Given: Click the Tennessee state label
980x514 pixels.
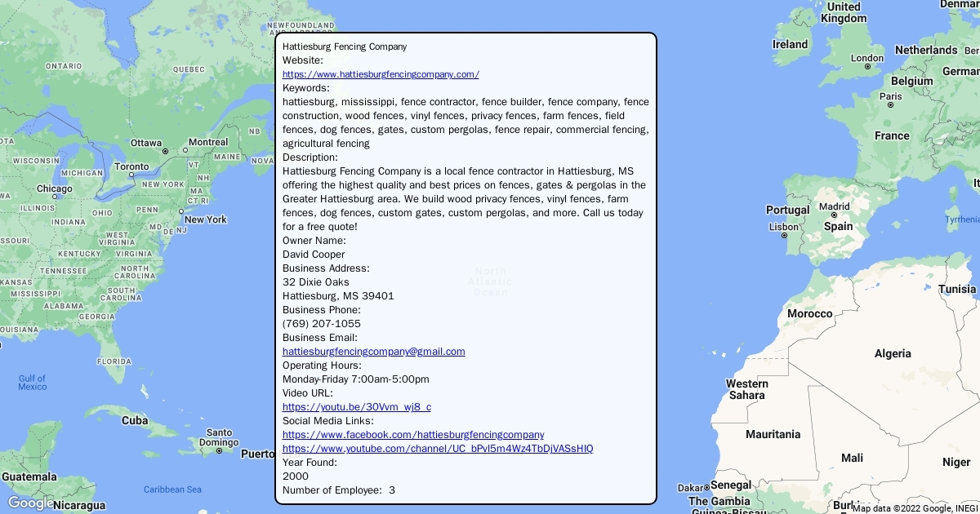Looking at the screenshot, I should 63,271.
